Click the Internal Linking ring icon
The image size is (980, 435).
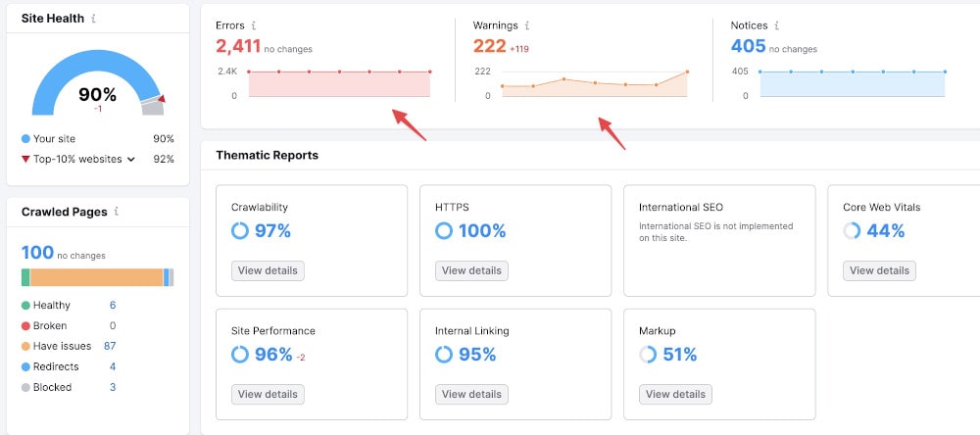[x=444, y=355]
